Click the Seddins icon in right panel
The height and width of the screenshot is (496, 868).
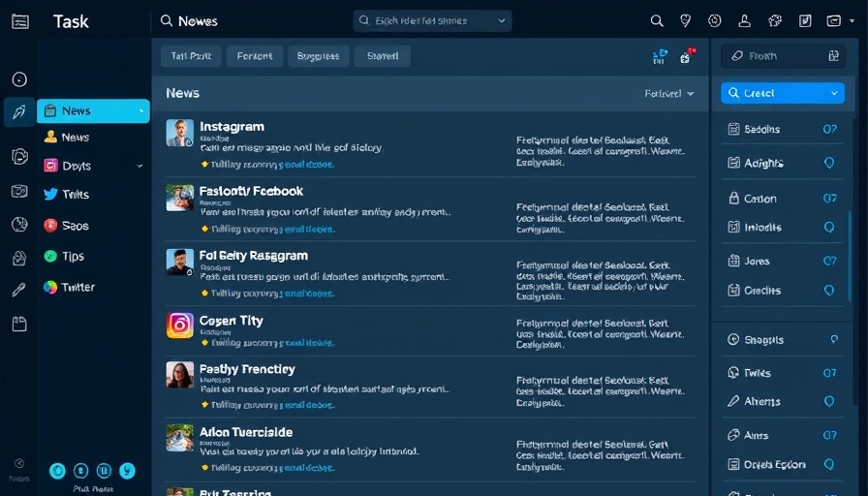(x=733, y=129)
